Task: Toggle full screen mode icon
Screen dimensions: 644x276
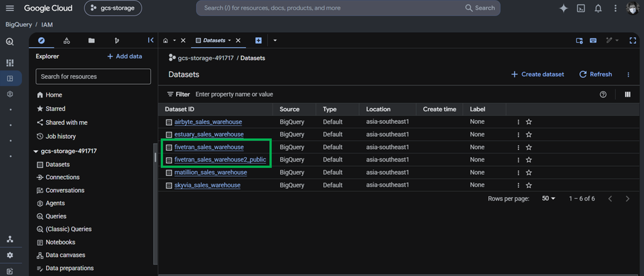Action: point(633,40)
